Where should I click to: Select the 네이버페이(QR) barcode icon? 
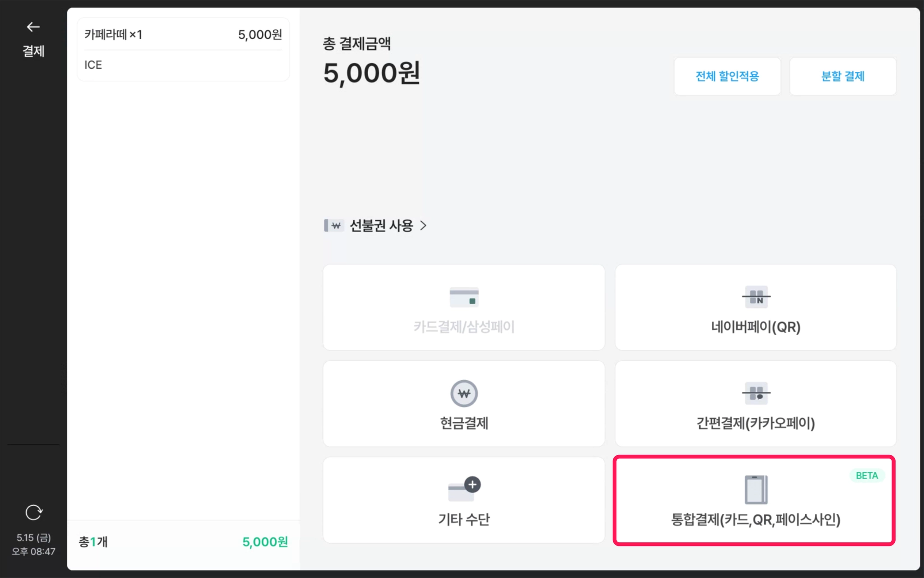[756, 297]
